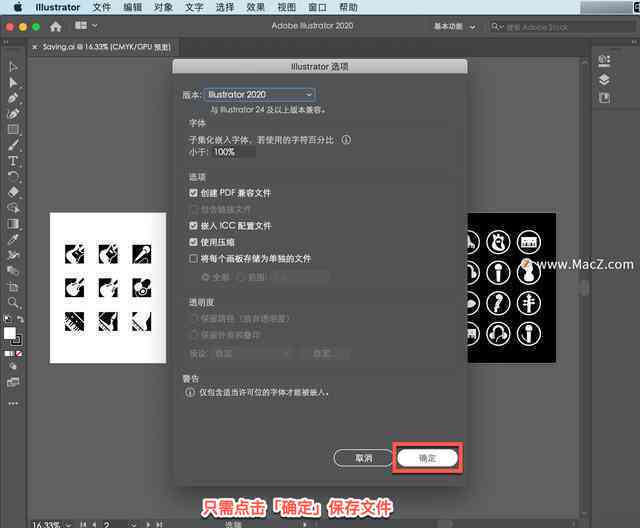Uncheck Embed ICC profile checkbox

click(x=193, y=226)
